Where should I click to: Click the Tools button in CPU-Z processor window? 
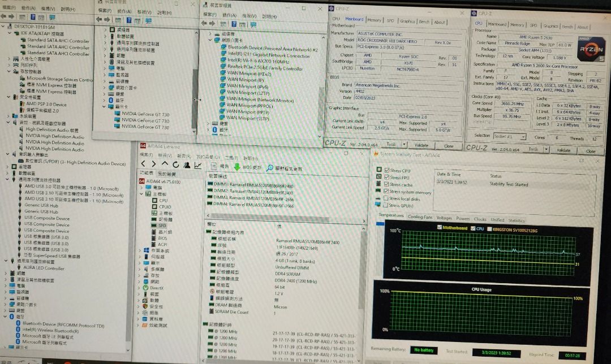point(533,149)
